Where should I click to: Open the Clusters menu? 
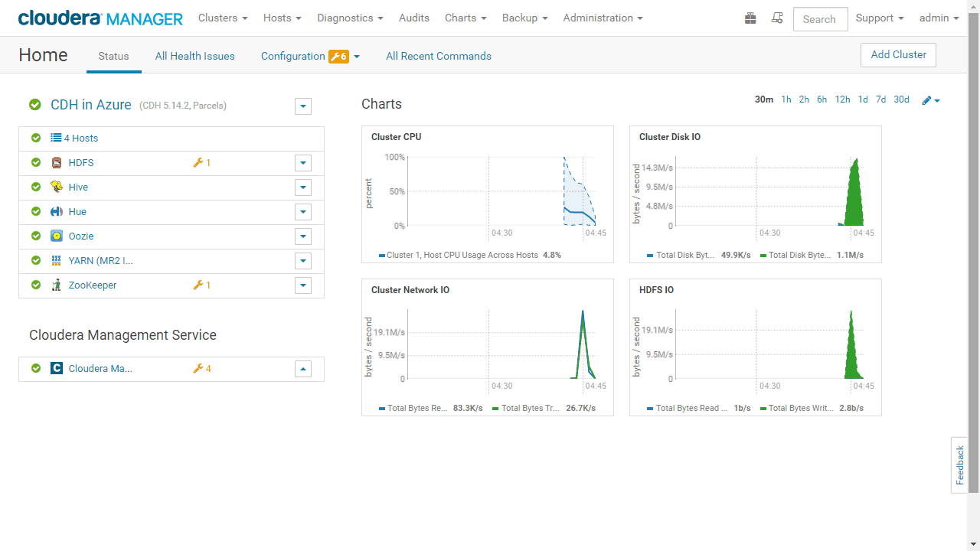(x=223, y=18)
